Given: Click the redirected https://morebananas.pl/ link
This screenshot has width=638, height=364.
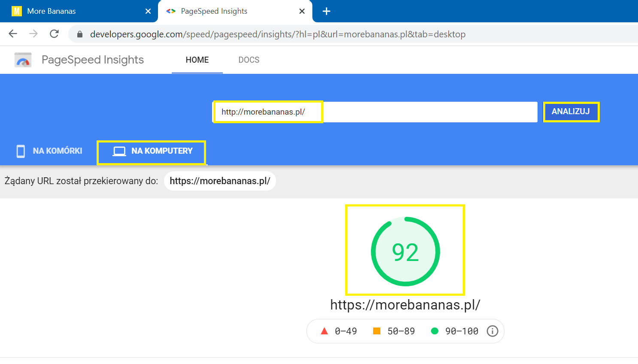Looking at the screenshot, I should coord(220,181).
